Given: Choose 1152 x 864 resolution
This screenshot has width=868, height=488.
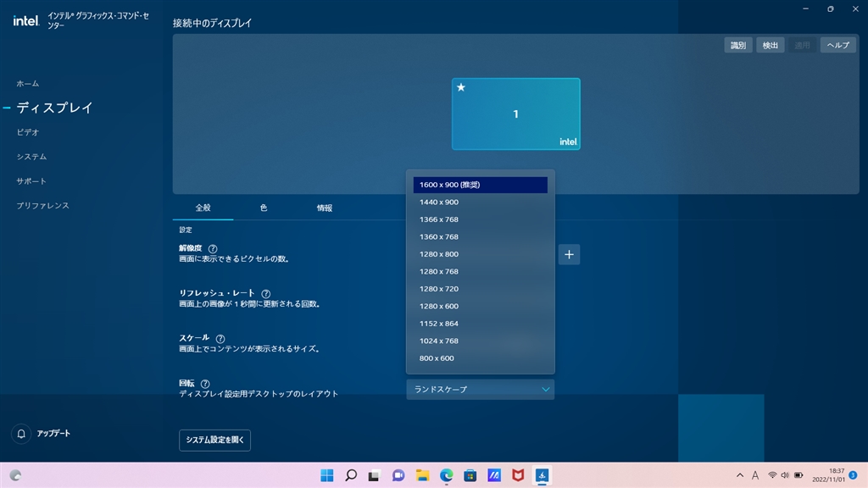Looking at the screenshot, I should (x=481, y=324).
